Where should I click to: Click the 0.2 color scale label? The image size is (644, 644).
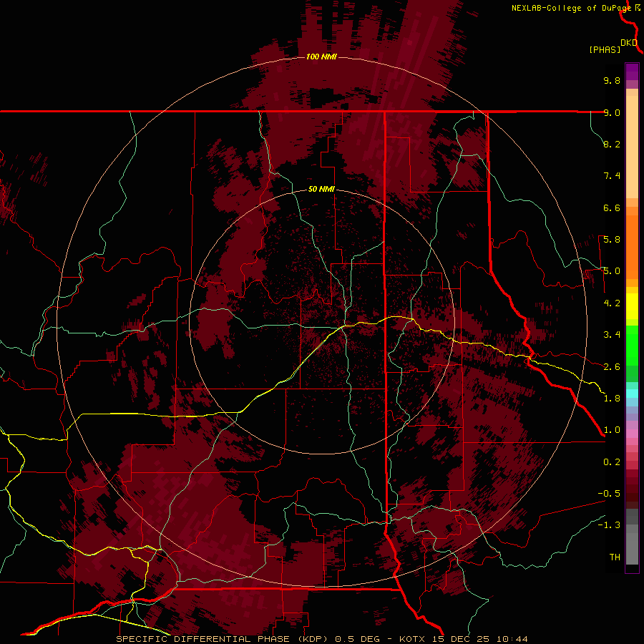pos(612,462)
